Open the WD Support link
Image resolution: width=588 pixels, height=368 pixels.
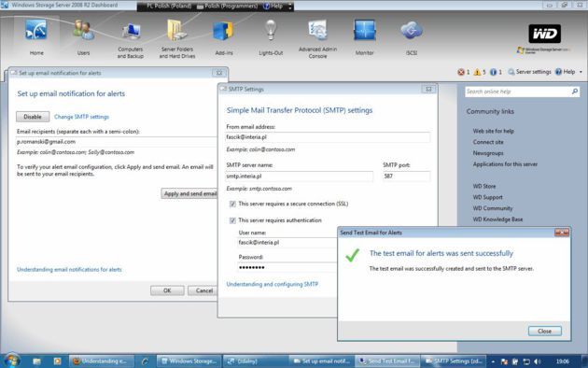click(487, 197)
